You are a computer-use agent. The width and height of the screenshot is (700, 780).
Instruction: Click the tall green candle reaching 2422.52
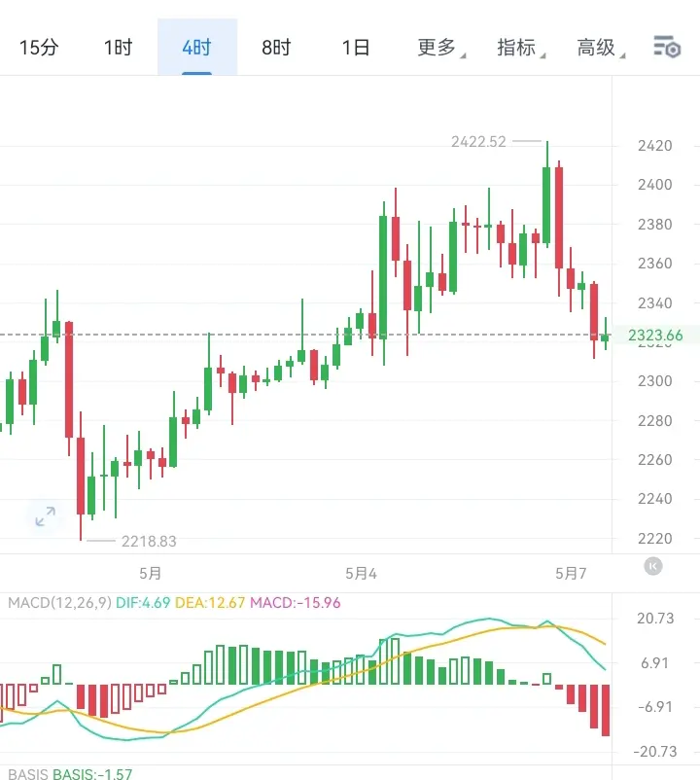(x=546, y=205)
